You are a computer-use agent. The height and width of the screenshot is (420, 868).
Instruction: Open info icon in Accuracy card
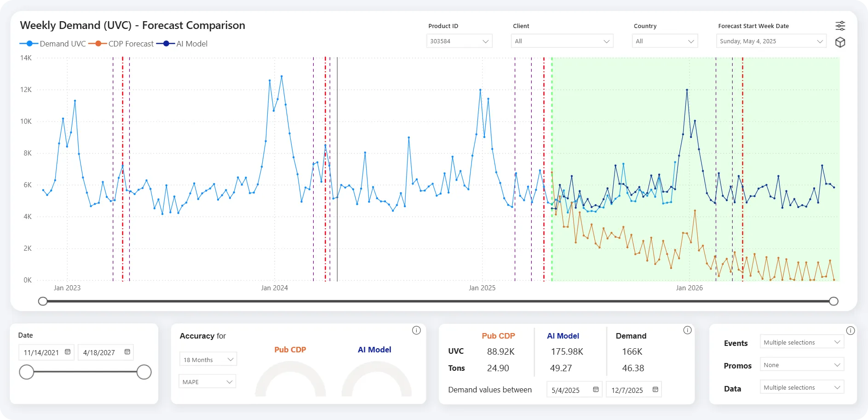[x=416, y=330]
